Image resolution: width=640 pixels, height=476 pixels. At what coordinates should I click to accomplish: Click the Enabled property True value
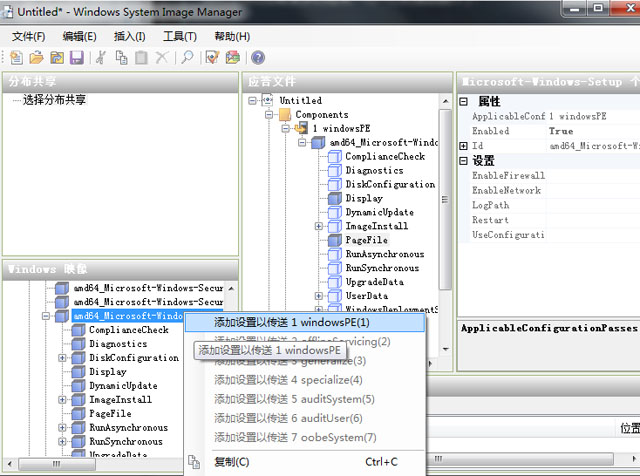coord(561,131)
